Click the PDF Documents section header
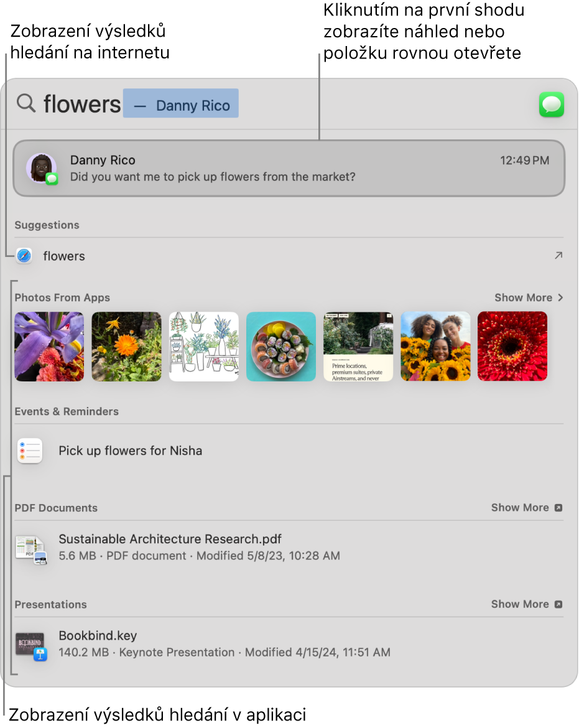The width and height of the screenshot is (579, 728). [56, 508]
